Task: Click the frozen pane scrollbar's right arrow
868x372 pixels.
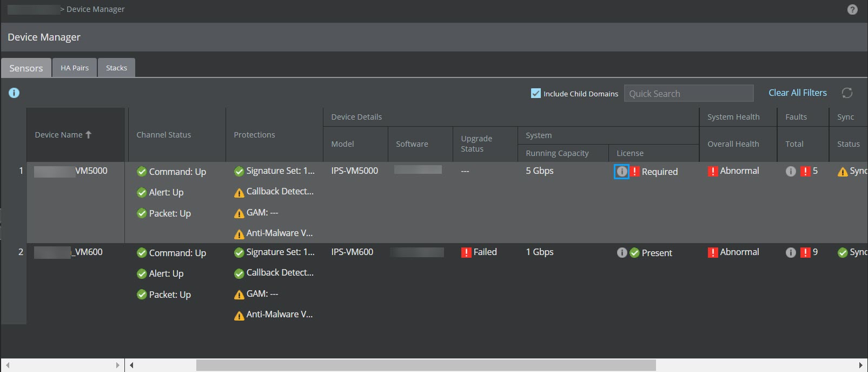Action: pos(117,366)
